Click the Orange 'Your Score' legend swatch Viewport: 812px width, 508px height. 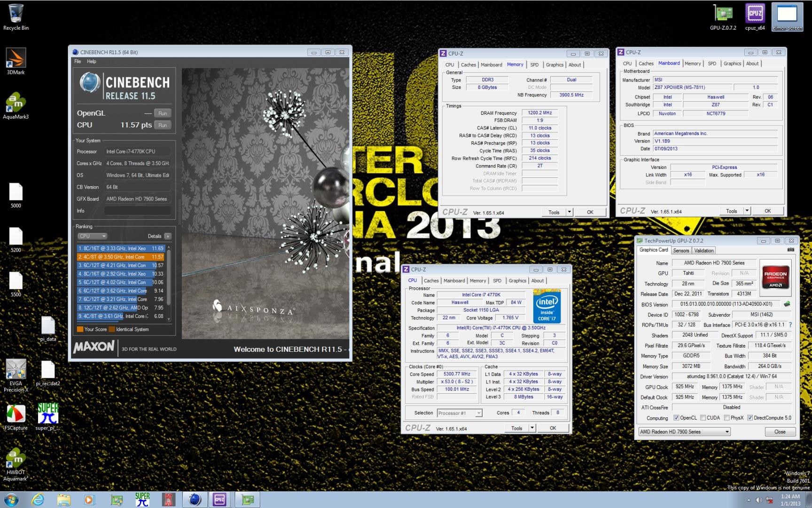(x=80, y=329)
